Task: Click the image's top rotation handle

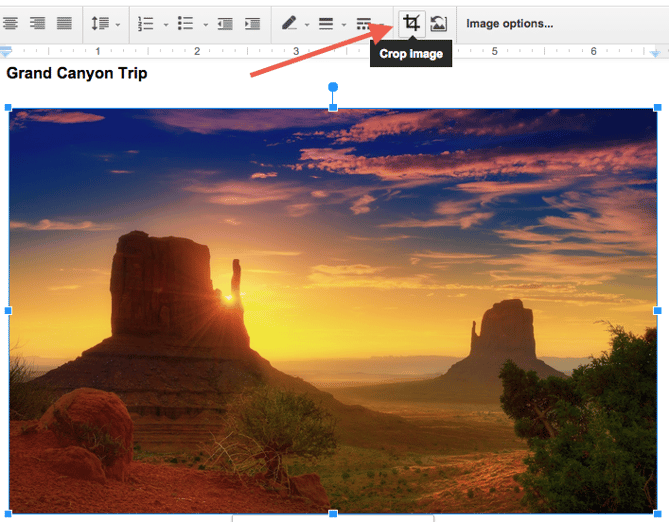Action: 333,87
